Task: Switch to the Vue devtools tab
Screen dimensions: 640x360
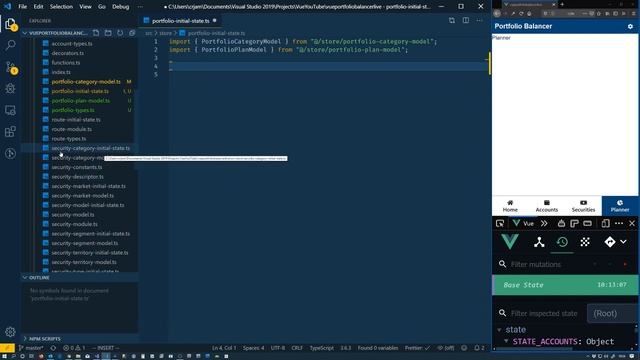Action: point(524,223)
